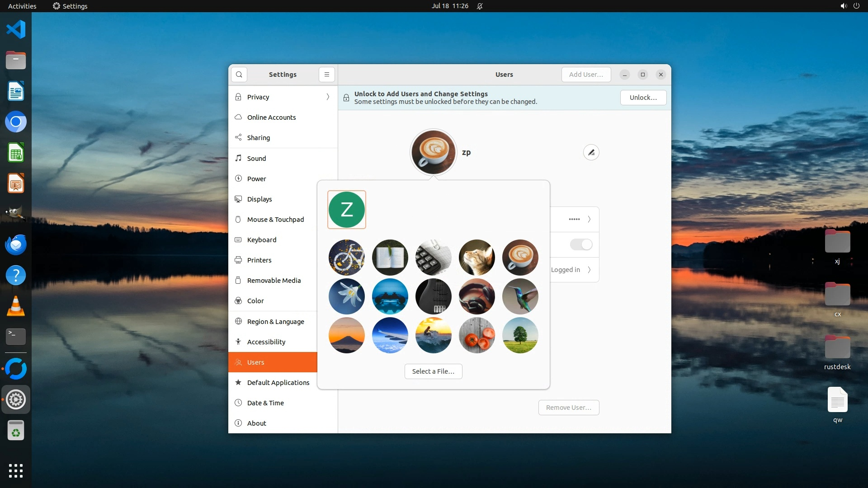Click the Unlock... button

coord(643,98)
